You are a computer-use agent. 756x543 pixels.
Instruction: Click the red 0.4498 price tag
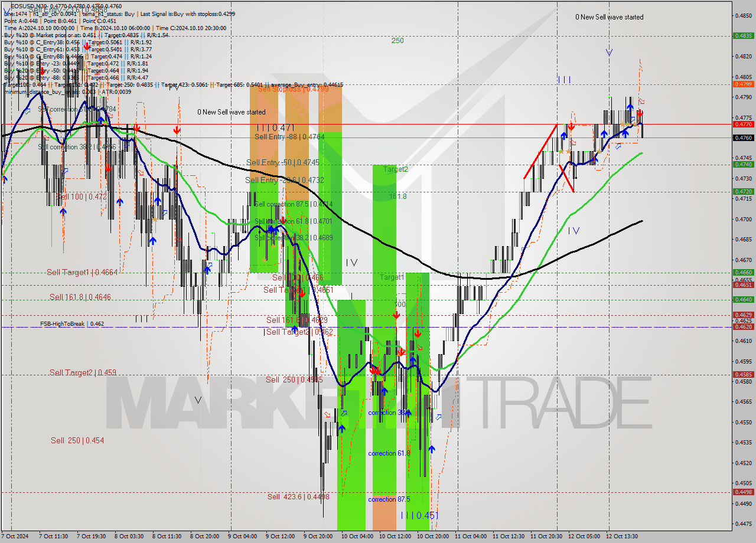pos(742,492)
